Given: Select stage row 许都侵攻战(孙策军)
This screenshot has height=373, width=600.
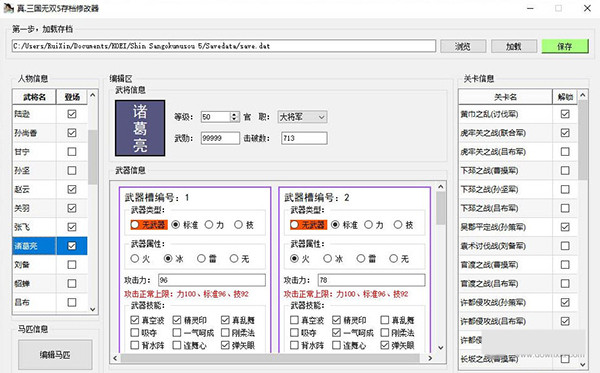Looking at the screenshot, I should pyautogui.click(x=505, y=302).
